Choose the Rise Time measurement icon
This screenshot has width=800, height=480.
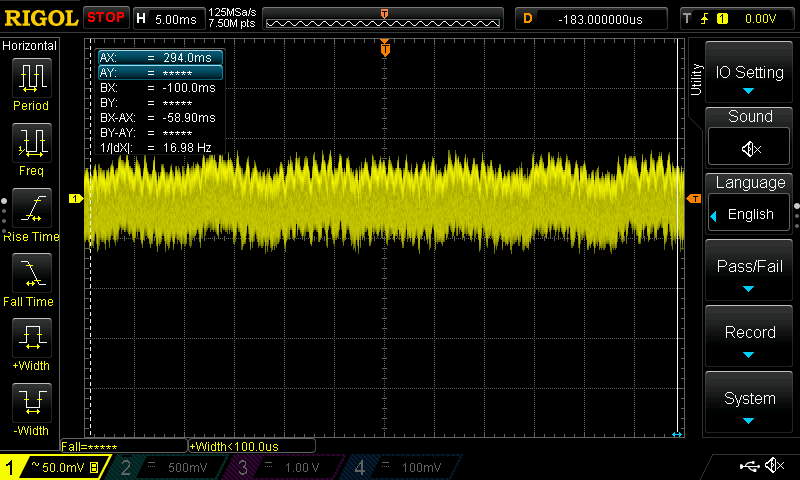[x=31, y=208]
